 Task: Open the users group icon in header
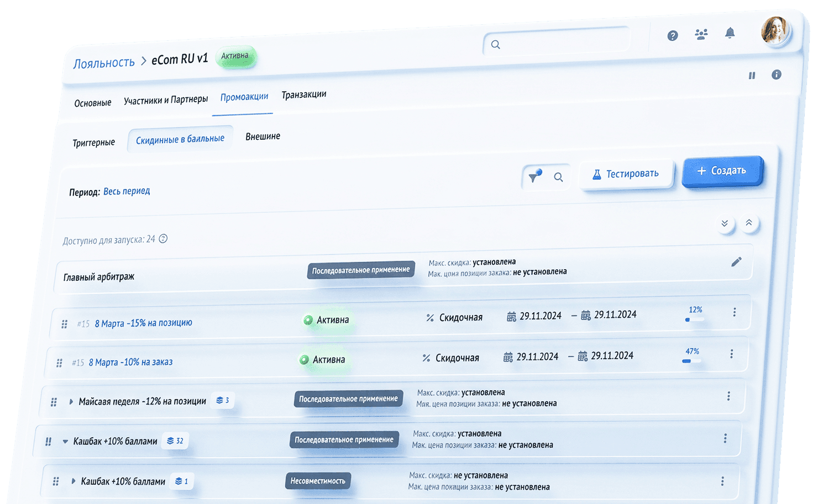[x=701, y=35]
